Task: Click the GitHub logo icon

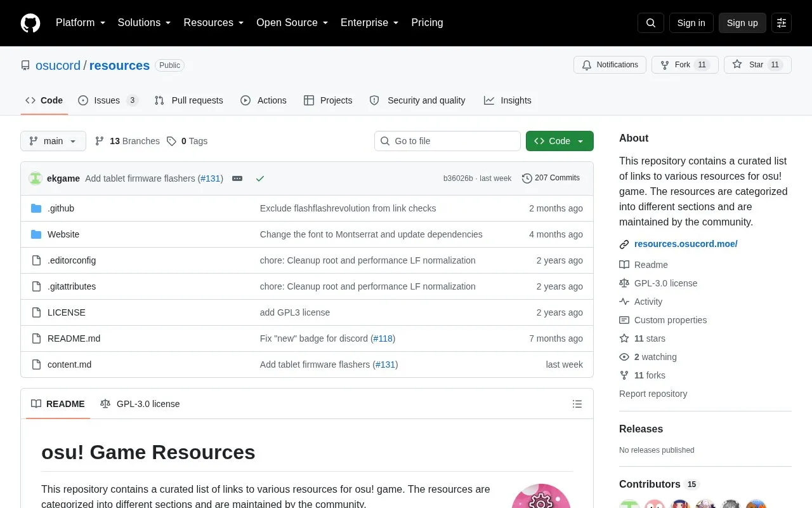Action: [30, 23]
